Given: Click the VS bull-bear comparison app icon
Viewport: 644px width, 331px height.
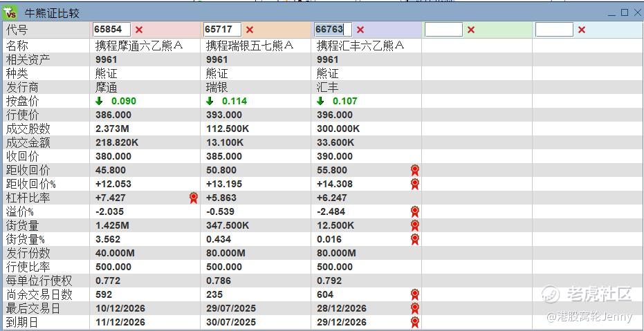Looking at the screenshot, I should 10,13.
